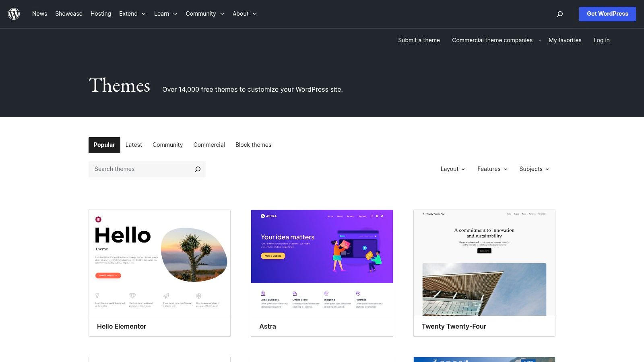Open My favorites
This screenshot has height=362, width=644.
565,40
